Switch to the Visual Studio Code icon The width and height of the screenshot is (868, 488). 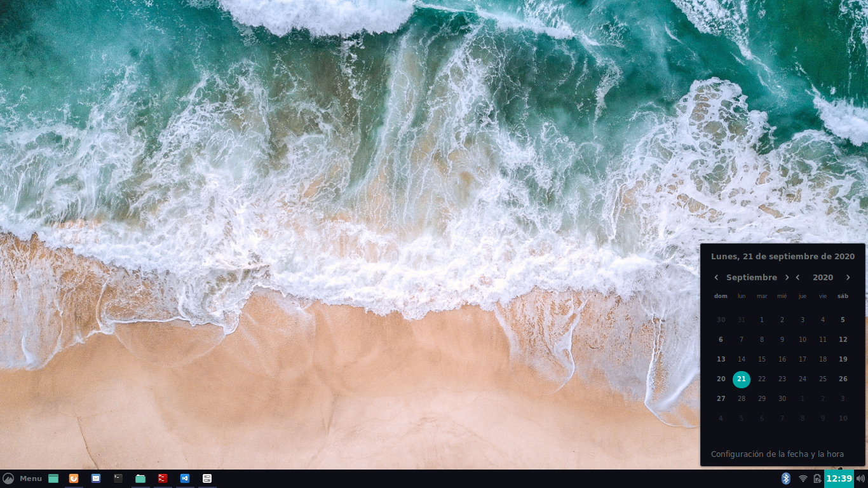(x=185, y=478)
